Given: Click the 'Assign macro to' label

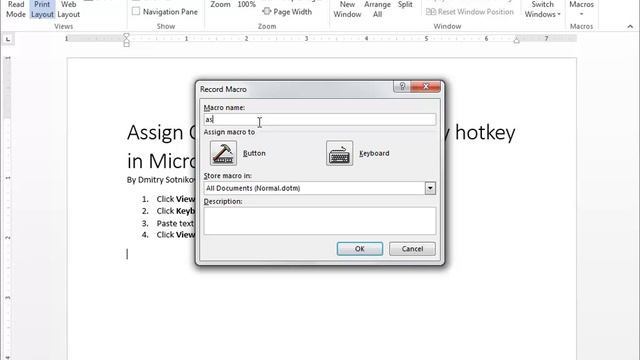Looking at the screenshot, I should (x=229, y=132).
